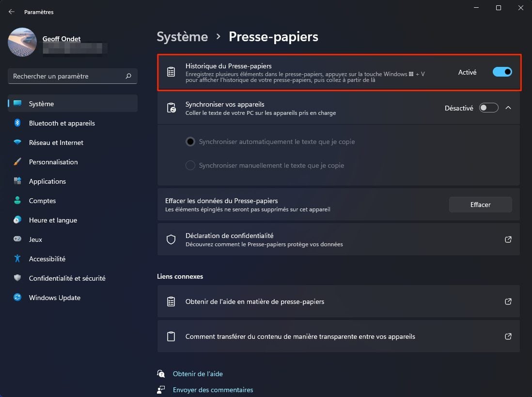
Task: Click clipboard icon beside Comment transférer du contenu
Action: [x=171, y=336]
